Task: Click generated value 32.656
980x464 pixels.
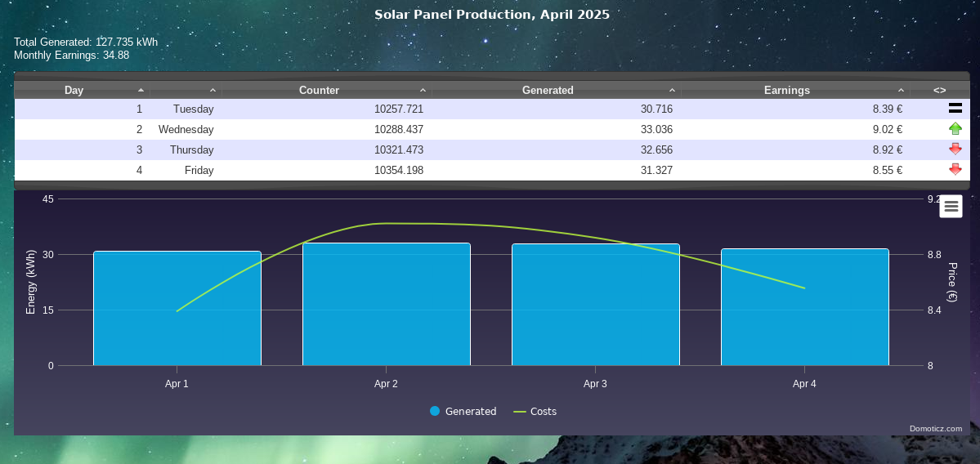Action: [656, 149]
